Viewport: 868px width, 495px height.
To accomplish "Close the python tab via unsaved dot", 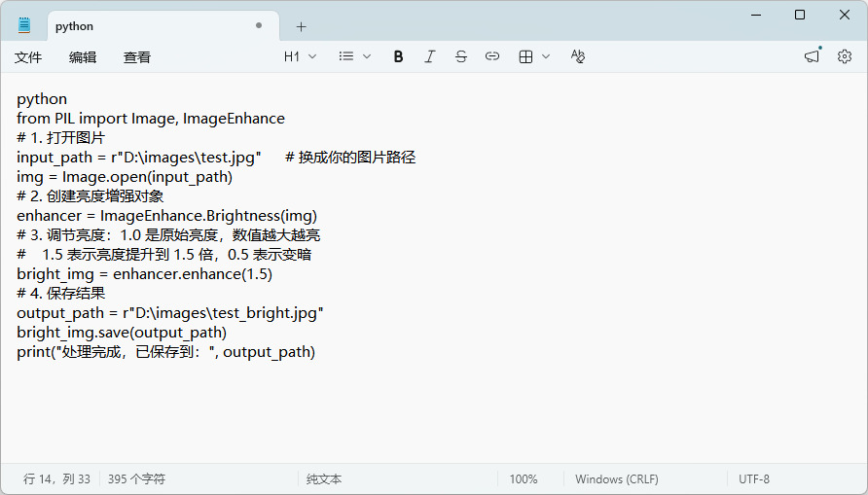I will point(259,25).
